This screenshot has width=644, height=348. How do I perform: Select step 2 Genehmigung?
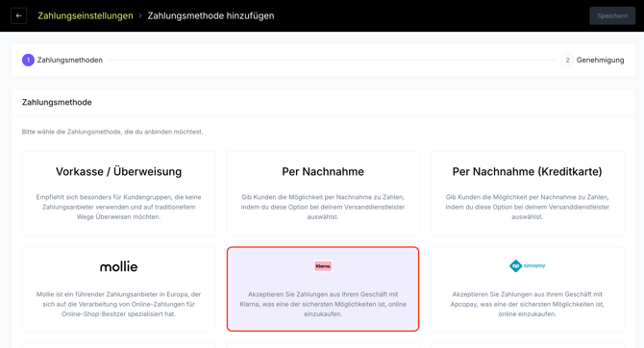point(593,60)
